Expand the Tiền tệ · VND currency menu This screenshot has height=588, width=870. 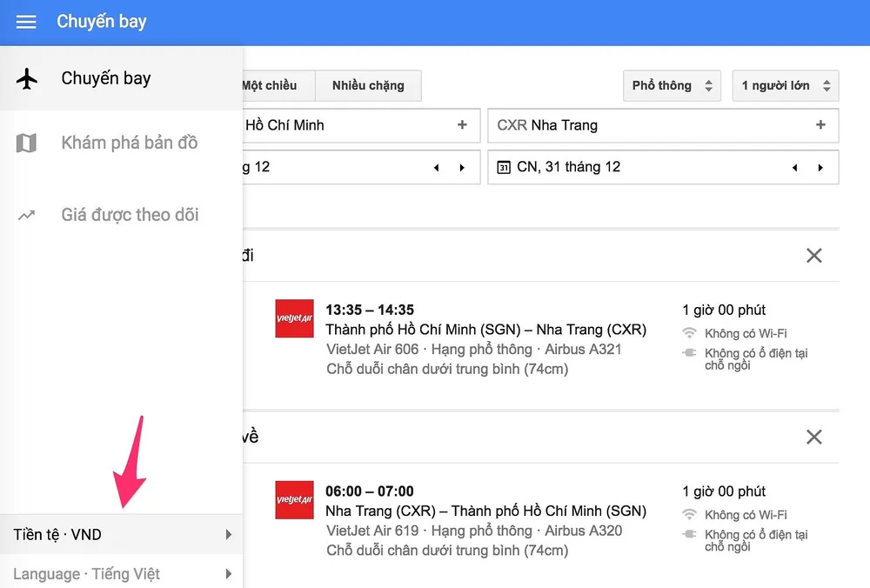click(x=122, y=534)
